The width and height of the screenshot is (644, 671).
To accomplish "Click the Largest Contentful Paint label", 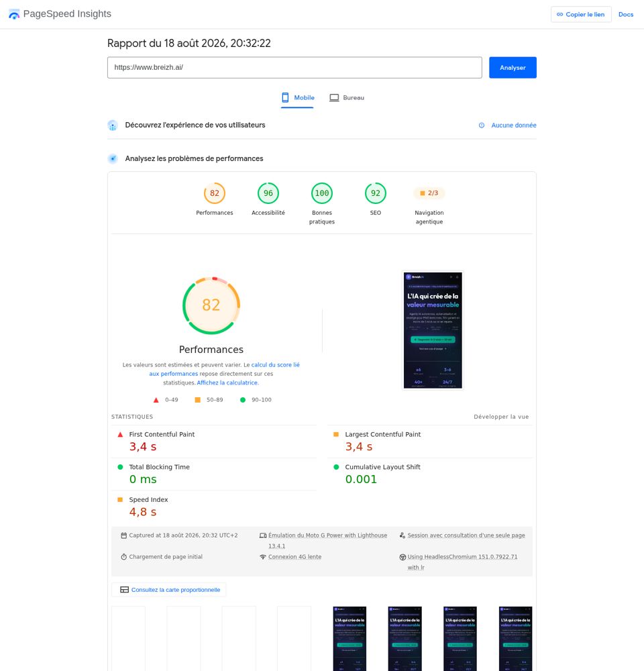I will [383, 434].
